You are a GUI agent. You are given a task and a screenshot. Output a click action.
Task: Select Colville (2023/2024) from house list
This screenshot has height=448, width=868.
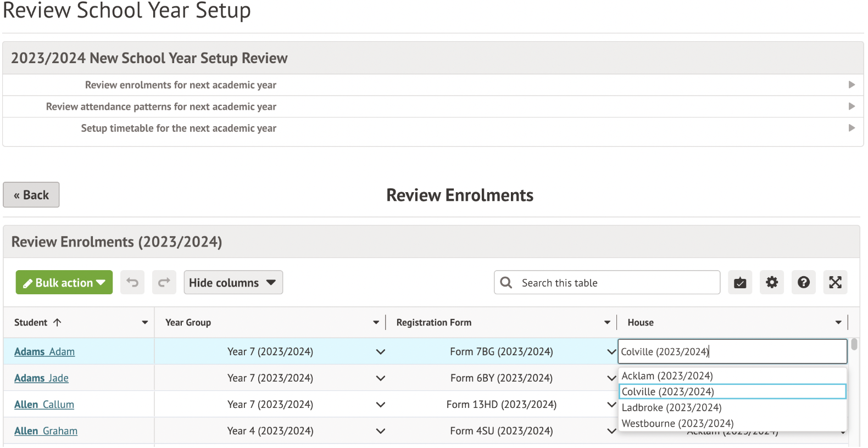[x=732, y=391]
